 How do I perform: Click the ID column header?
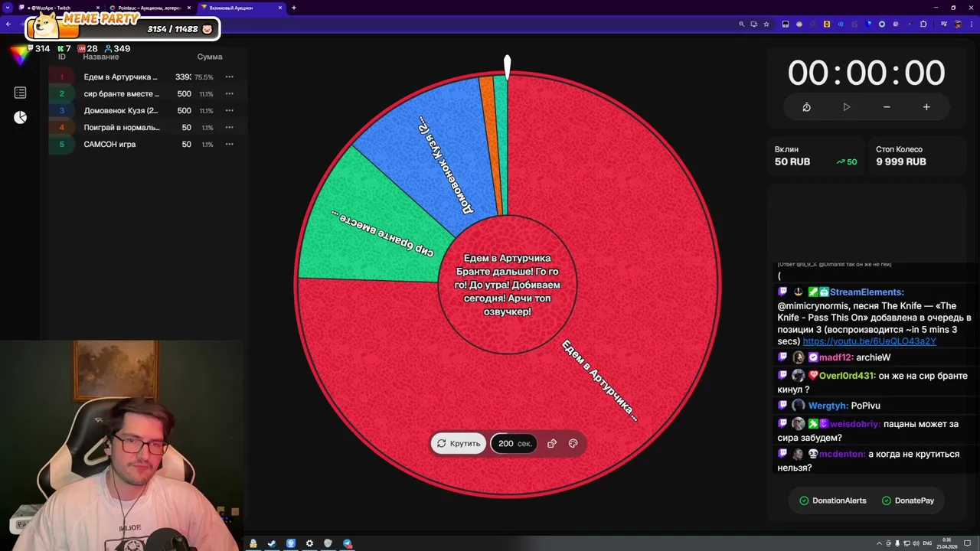62,57
